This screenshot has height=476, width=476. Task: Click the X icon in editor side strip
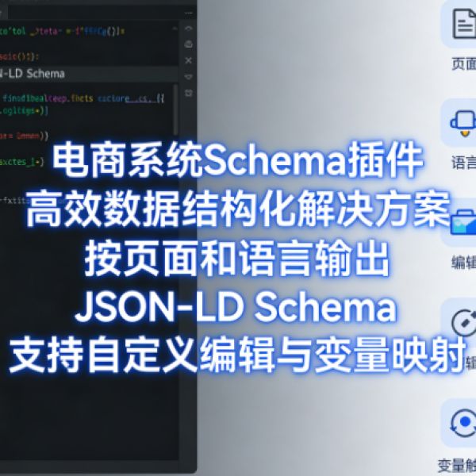tap(189, 60)
